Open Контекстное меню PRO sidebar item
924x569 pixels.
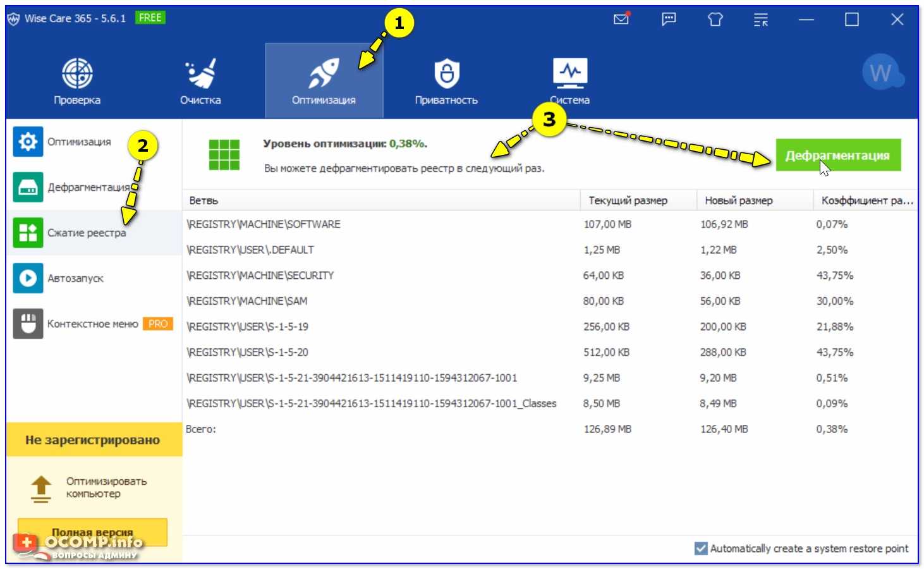click(92, 324)
